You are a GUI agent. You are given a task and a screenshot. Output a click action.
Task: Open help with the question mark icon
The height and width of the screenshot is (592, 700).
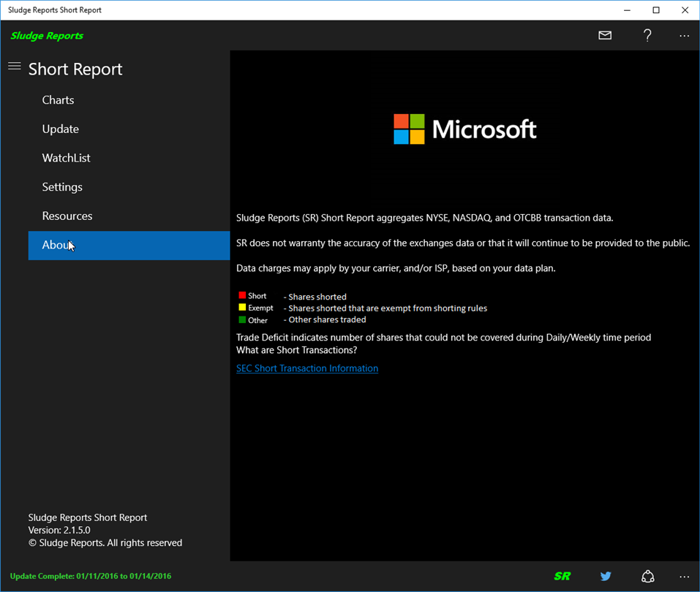(x=647, y=35)
